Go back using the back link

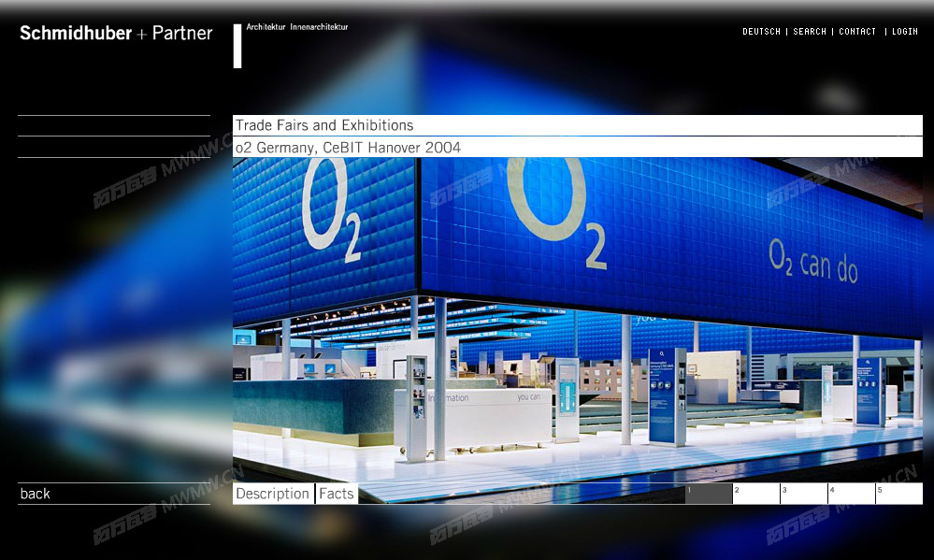(x=36, y=494)
